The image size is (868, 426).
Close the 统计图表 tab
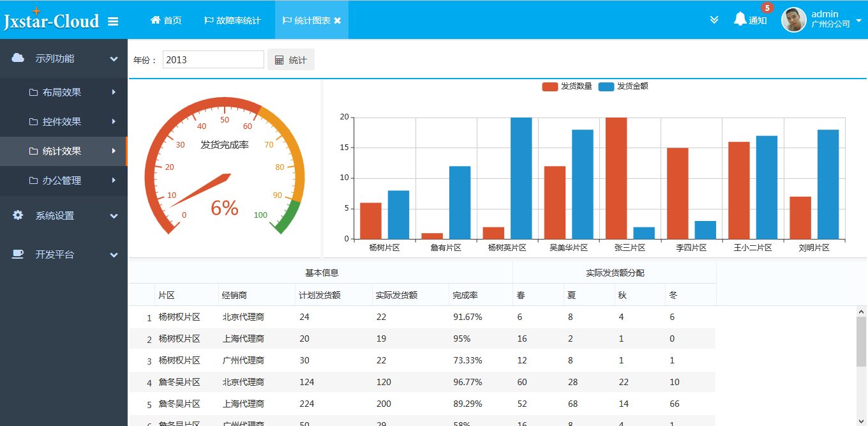tap(337, 20)
